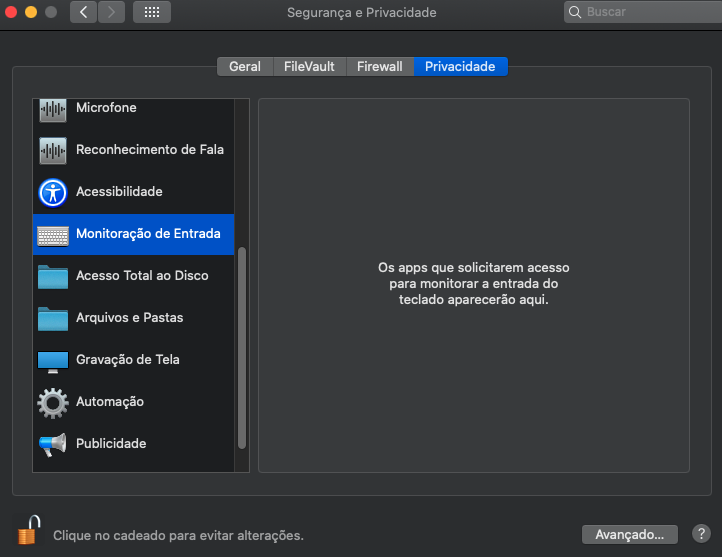Click the Arquivos e Pastas folder icon
This screenshot has height=557, width=722.
52,318
